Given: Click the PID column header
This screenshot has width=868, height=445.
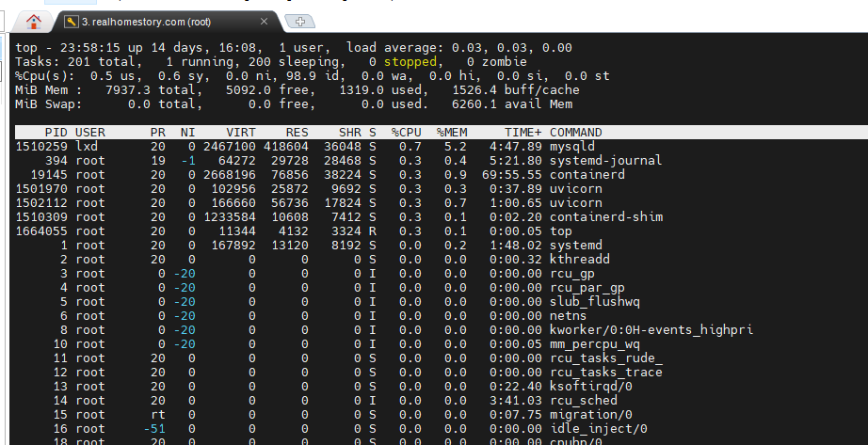Looking at the screenshot, I should coord(56,133).
